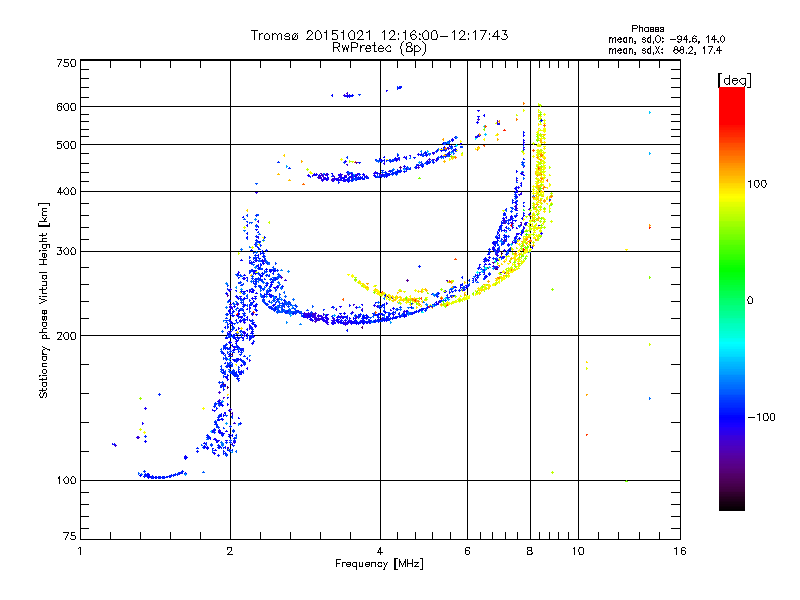Click the y-axis "300" tick label
This screenshot has height=600, width=800.
pos(66,252)
